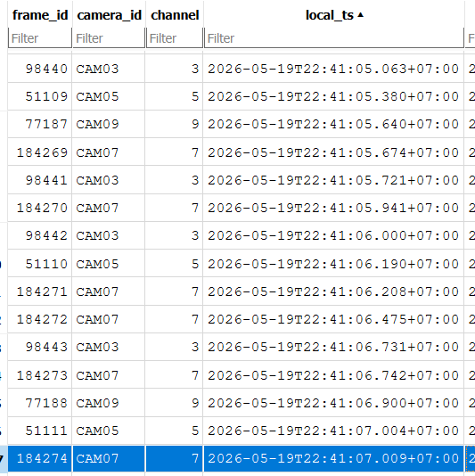Screen dimensions: 475x476
Task: Select timestamp 2026-05-19T22:41:06.475+07:00
Action: tap(333, 319)
